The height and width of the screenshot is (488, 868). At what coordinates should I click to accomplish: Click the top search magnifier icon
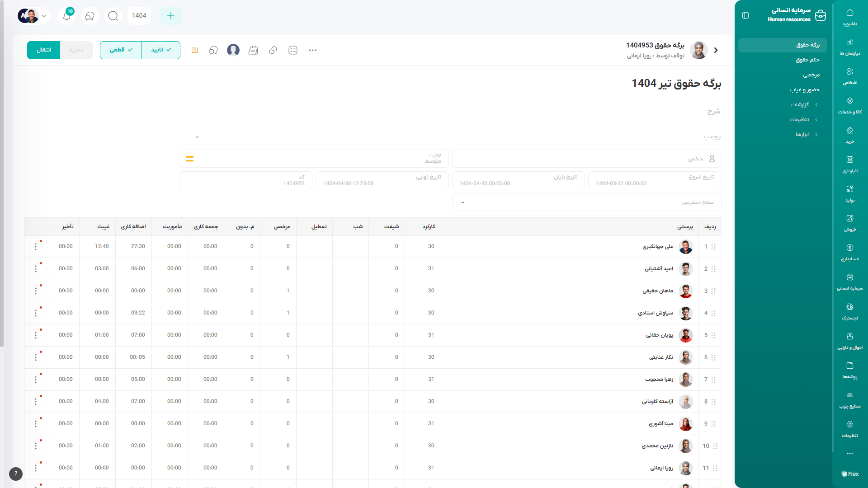[x=113, y=16]
